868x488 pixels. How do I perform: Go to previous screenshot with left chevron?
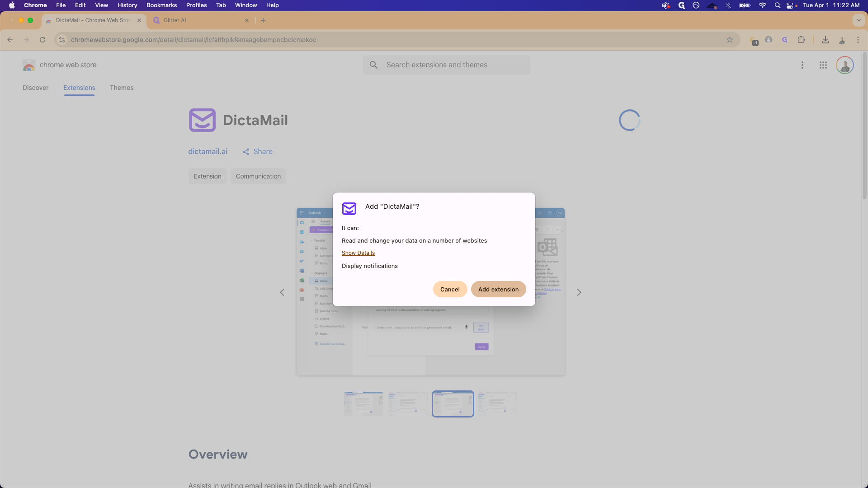coord(282,292)
